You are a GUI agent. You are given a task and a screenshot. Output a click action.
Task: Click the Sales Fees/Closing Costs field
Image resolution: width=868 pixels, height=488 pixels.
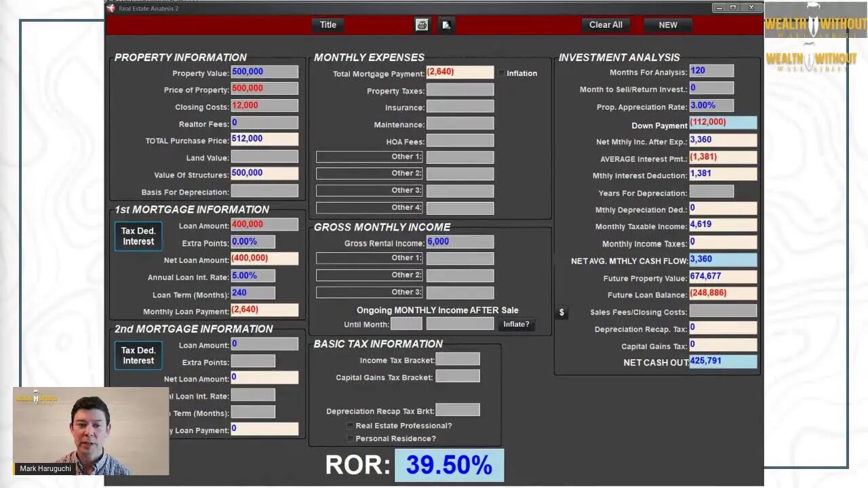[723, 311]
